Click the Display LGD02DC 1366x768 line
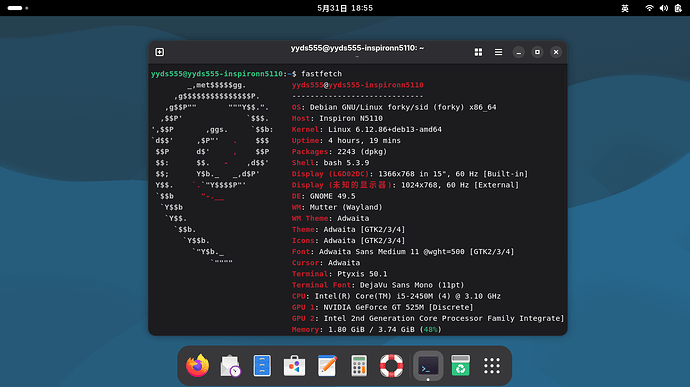This screenshot has width=690, height=387. coord(410,174)
